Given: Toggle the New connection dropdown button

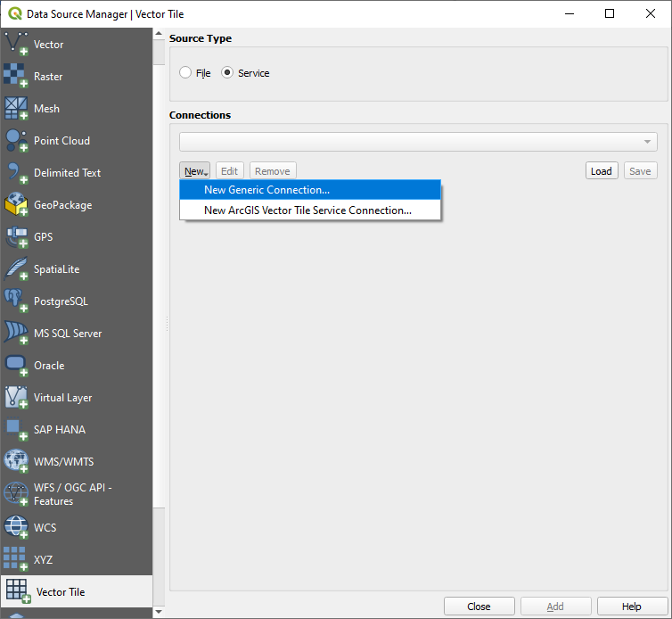Looking at the screenshot, I should [194, 170].
